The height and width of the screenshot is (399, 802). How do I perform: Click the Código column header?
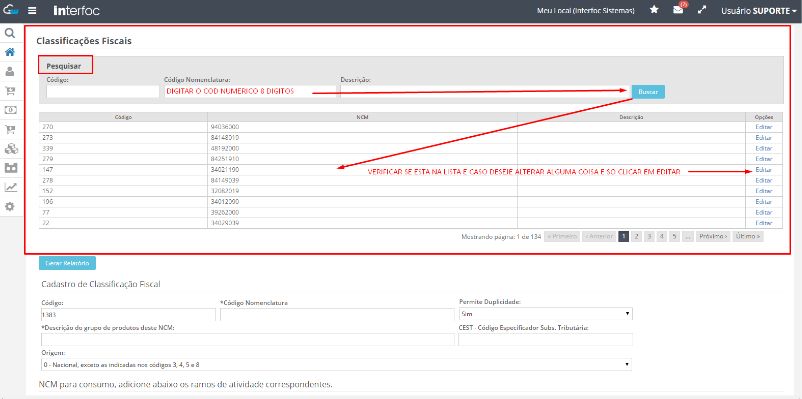(x=123, y=117)
